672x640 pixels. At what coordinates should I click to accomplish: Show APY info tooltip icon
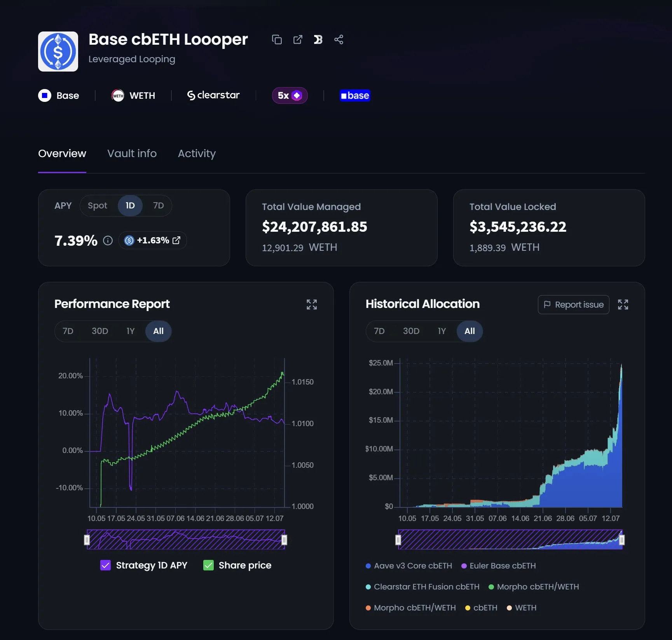click(x=108, y=241)
